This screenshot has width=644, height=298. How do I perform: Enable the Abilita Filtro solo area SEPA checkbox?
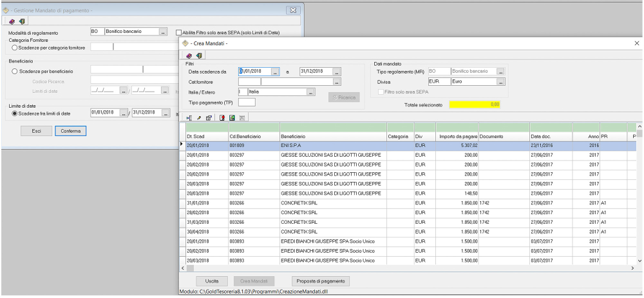pyautogui.click(x=179, y=33)
